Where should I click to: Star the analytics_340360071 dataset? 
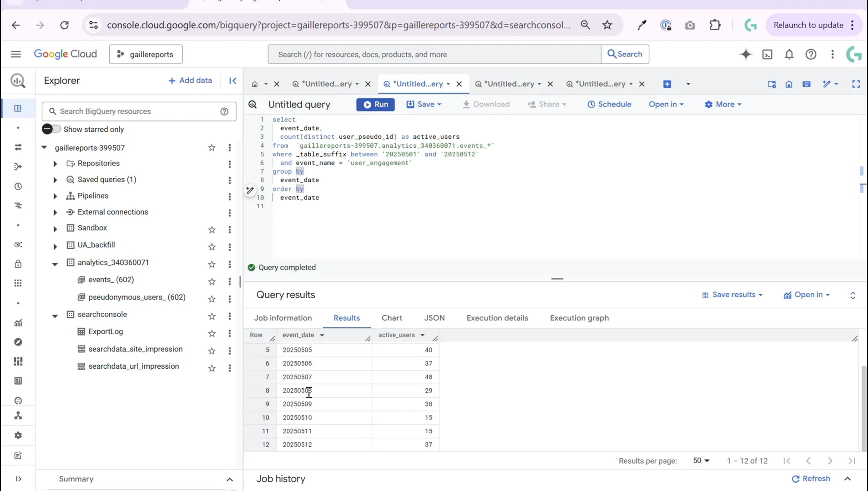coord(212,264)
